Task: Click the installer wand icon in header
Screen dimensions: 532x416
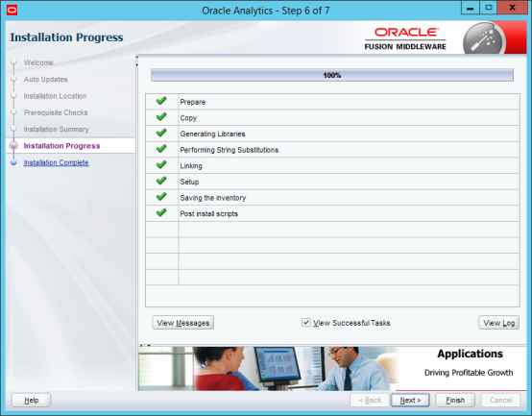Action: coord(484,38)
